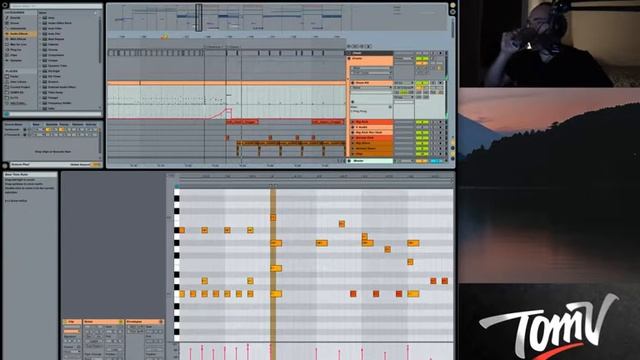The height and width of the screenshot is (360, 640).
Task: Click the arrangement overview zoom rectangle
Action: 198,18
